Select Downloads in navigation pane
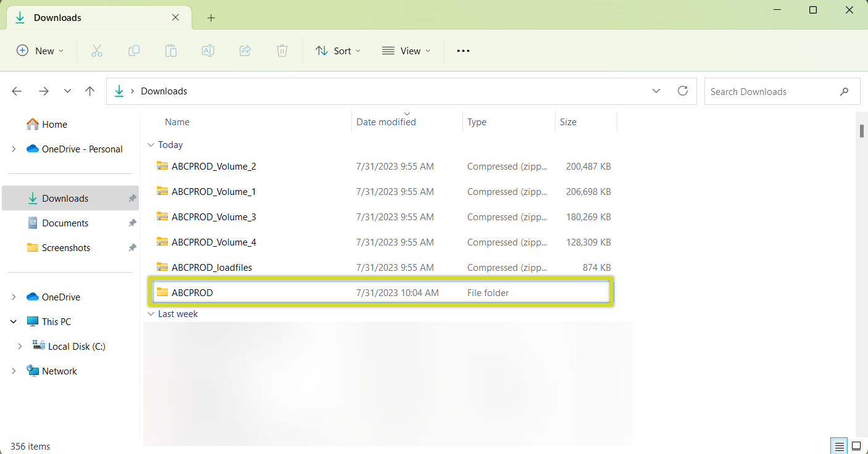This screenshot has width=868, height=454. pos(70,198)
